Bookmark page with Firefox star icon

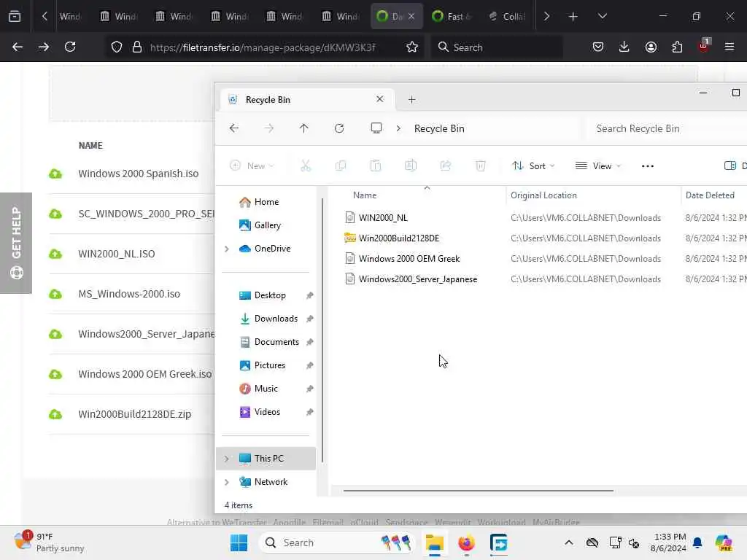pyautogui.click(x=412, y=47)
